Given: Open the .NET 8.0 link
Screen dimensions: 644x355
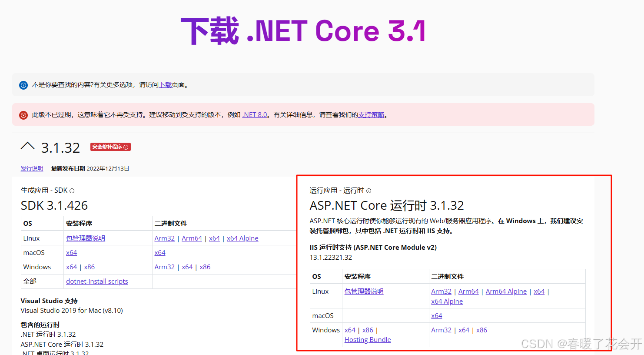Looking at the screenshot, I should click(255, 115).
